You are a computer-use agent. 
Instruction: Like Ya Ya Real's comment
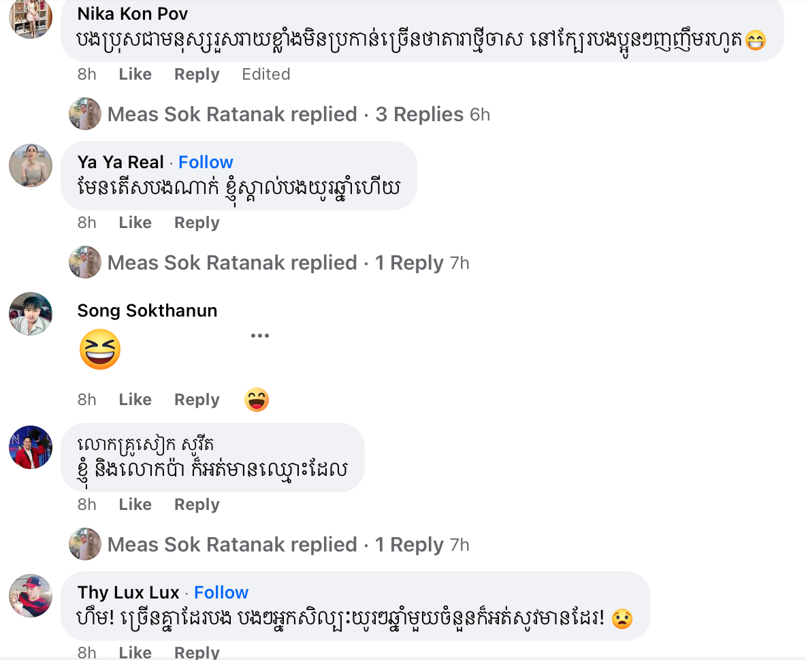pos(135,223)
